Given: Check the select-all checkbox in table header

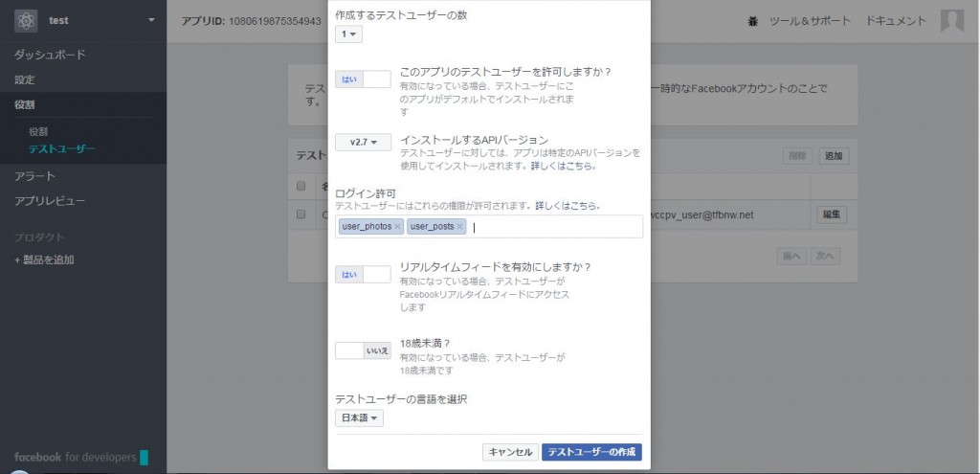Looking at the screenshot, I should pos(301,185).
